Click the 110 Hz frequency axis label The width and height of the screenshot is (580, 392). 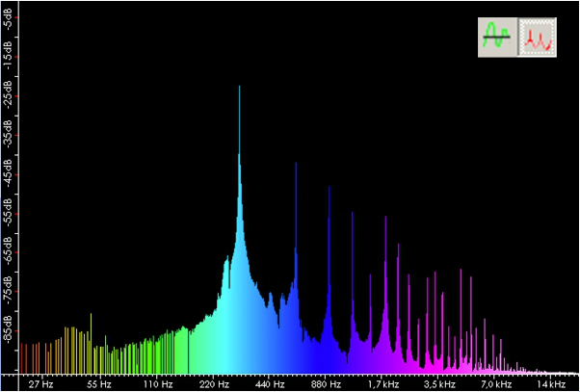tap(157, 384)
